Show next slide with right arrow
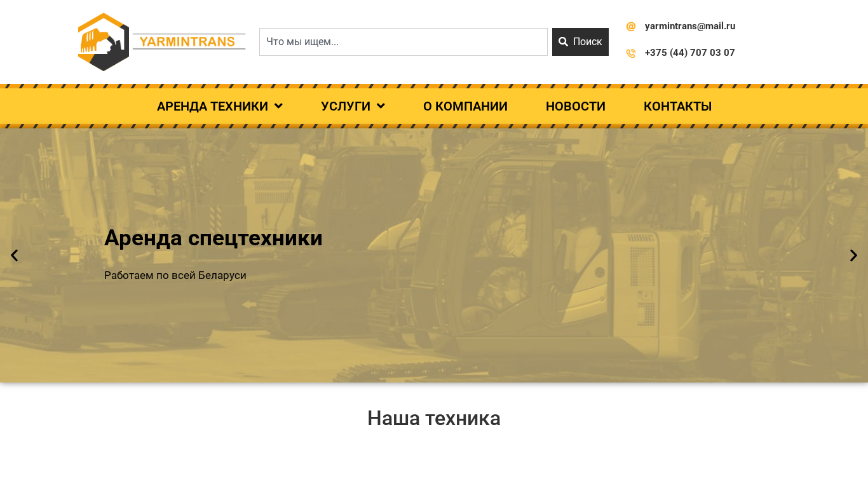Screen dimensions: 868x488 (x=853, y=255)
